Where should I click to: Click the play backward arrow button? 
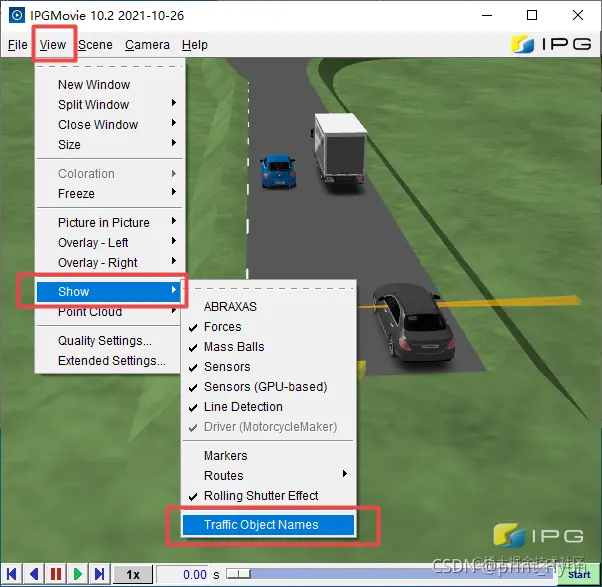(34, 574)
